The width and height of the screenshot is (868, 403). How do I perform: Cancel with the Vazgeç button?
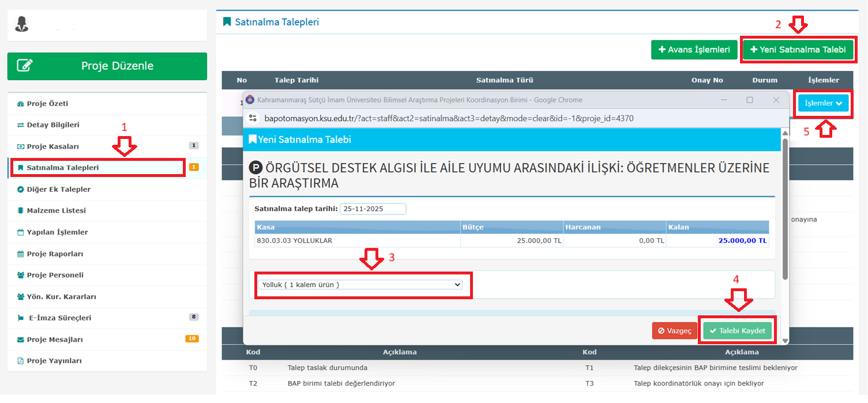click(x=674, y=331)
